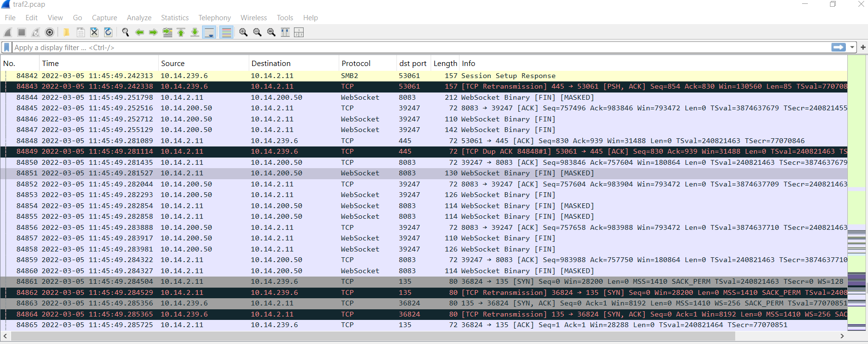
Task: Close this capture file via toolbar
Action: click(x=94, y=32)
